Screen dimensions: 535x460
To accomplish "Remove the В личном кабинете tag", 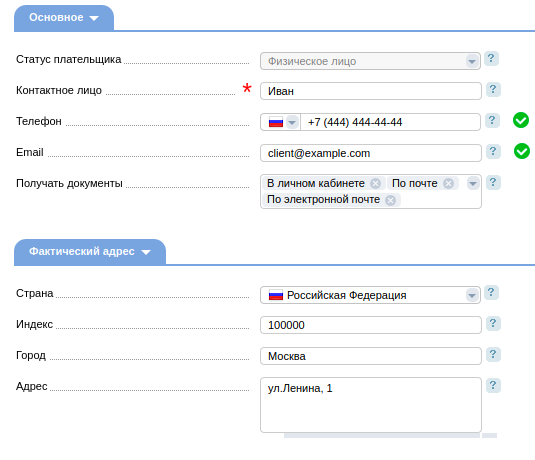I will tap(375, 184).
